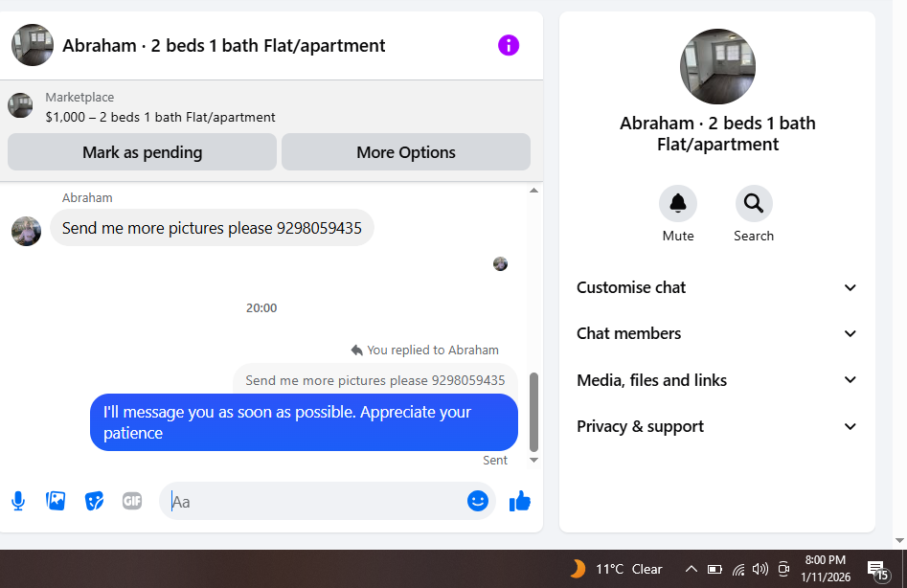Send a thumbs-up like
Screen dimensions: 907x588
(519, 501)
